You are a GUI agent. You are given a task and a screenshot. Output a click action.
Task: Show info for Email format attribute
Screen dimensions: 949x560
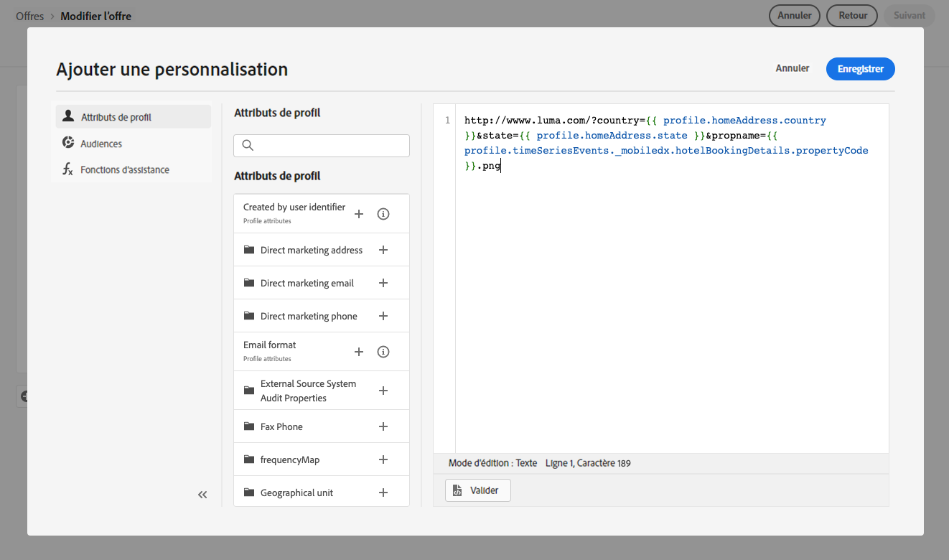(x=383, y=352)
